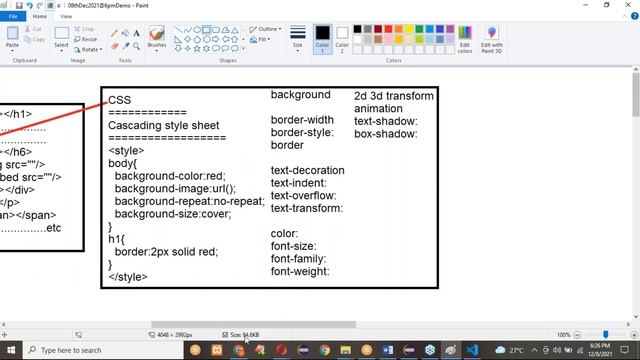
Task: Click the zoom slider handle
Action: pos(606,335)
